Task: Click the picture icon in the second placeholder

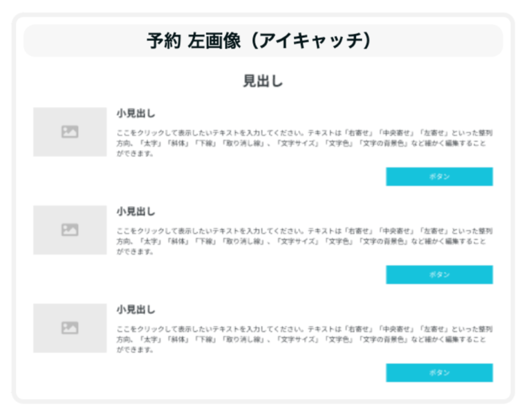Action: click(x=70, y=230)
